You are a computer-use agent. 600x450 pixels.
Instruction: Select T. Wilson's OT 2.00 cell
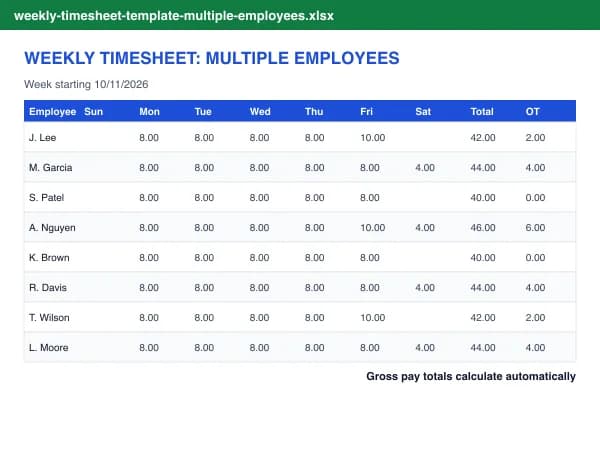[x=535, y=318]
